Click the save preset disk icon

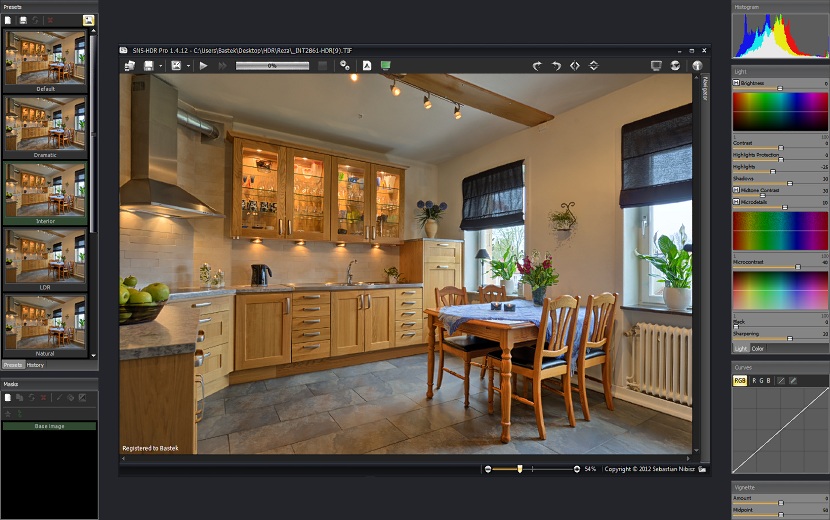[23, 20]
